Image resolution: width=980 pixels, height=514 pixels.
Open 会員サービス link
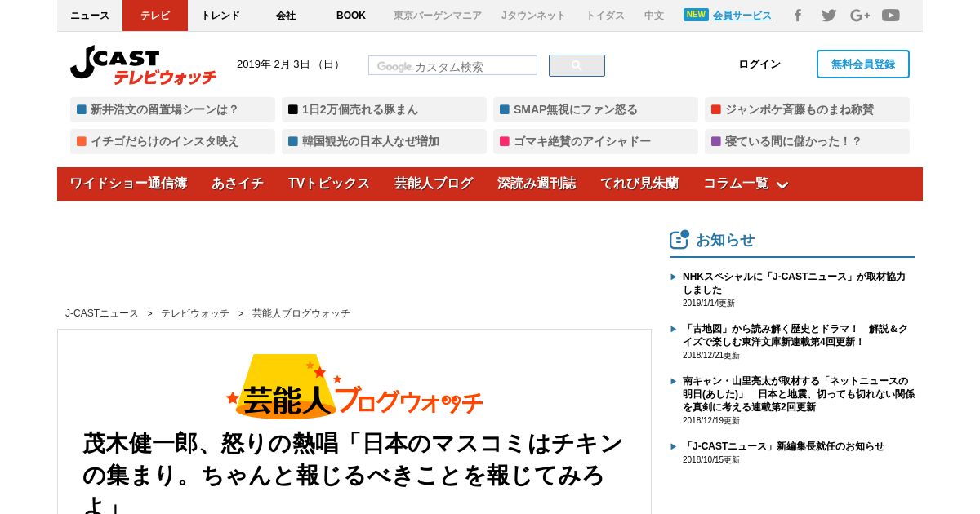[742, 16]
